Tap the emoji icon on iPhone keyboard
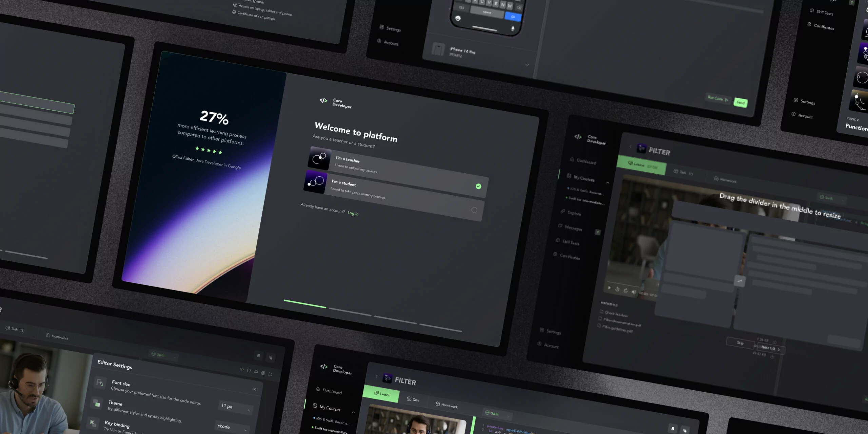868x434 pixels. click(458, 18)
